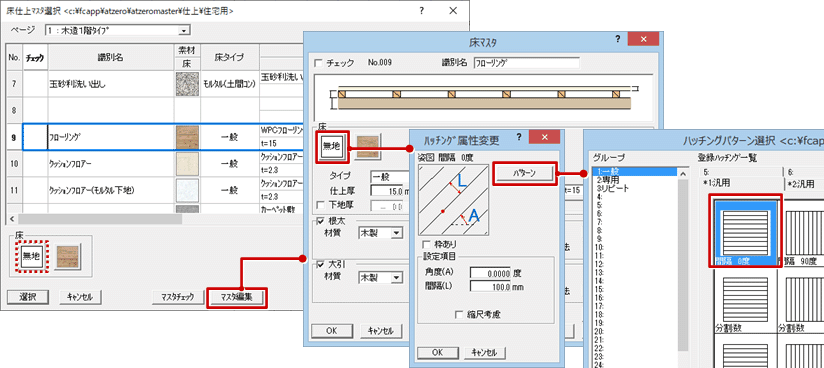Click the help icon of 床マスタ dialog
824x368 pixels.
(617, 39)
